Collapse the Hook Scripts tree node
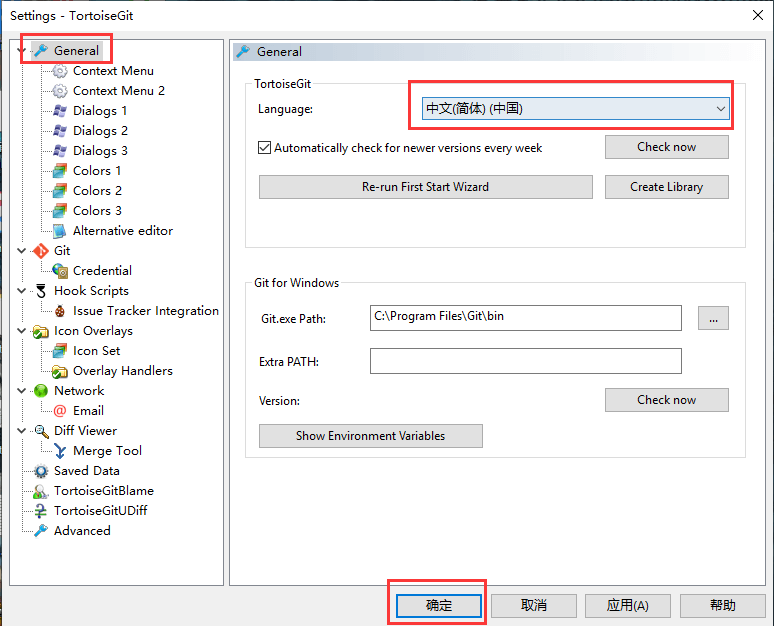This screenshot has width=774, height=626. tap(21, 291)
